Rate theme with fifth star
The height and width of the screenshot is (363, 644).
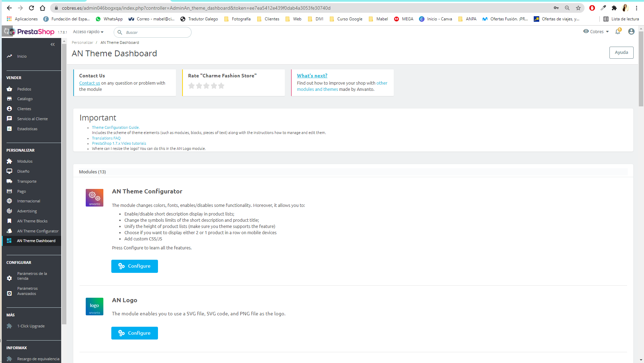[x=221, y=86]
